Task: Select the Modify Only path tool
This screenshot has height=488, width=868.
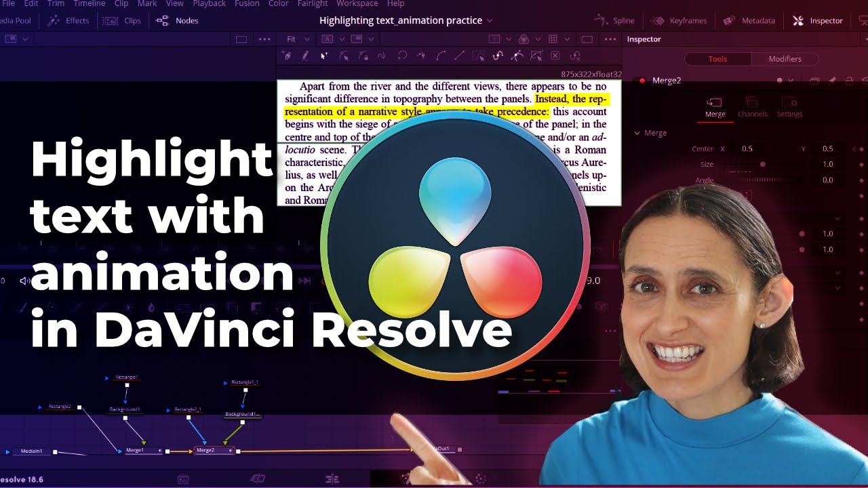Action: coord(344,56)
